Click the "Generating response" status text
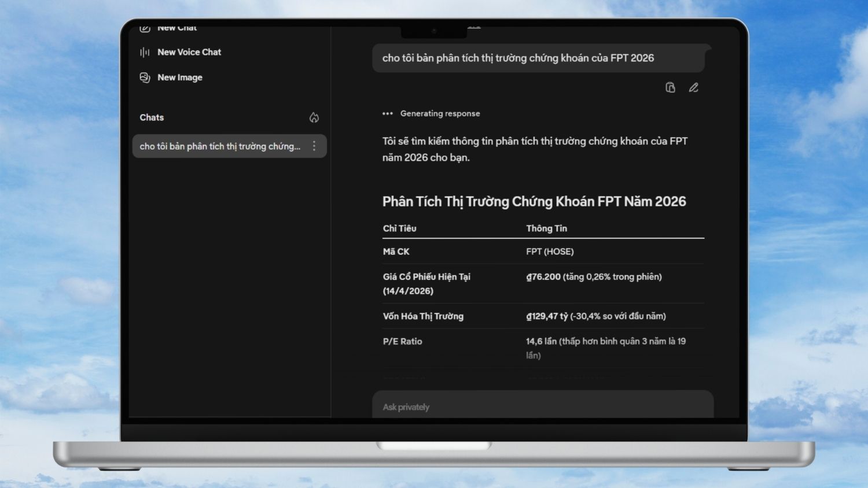The image size is (868, 488). point(440,113)
